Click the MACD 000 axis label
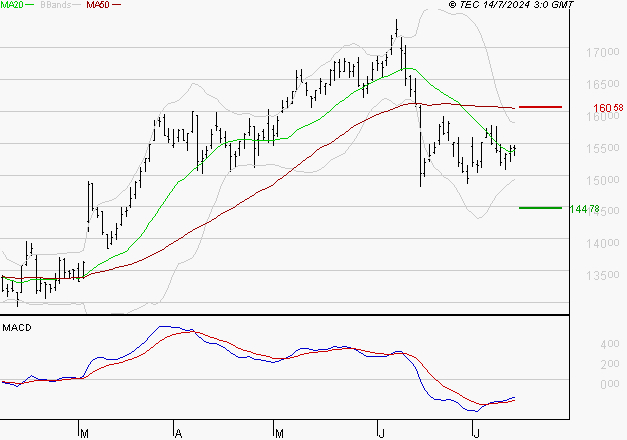The image size is (627, 440). pos(610,384)
